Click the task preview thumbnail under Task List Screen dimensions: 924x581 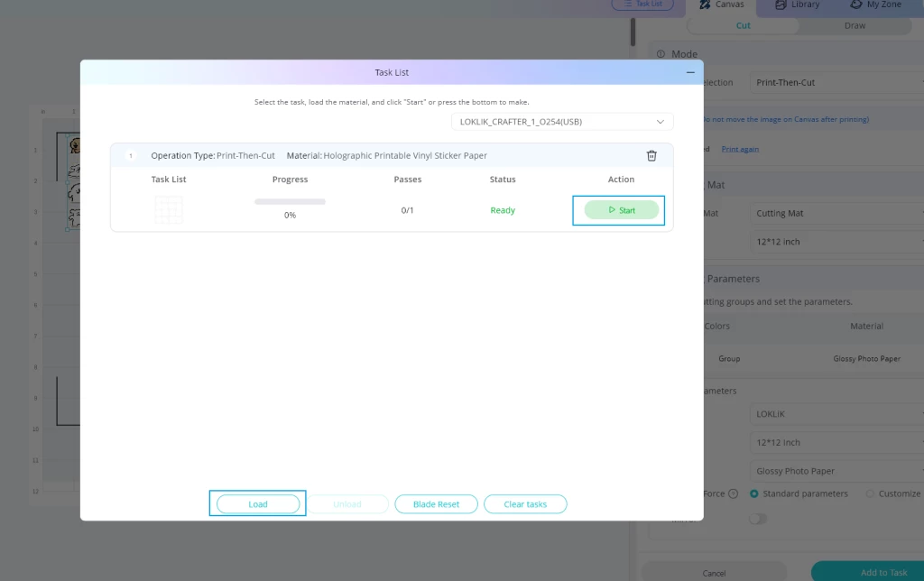tap(169, 210)
